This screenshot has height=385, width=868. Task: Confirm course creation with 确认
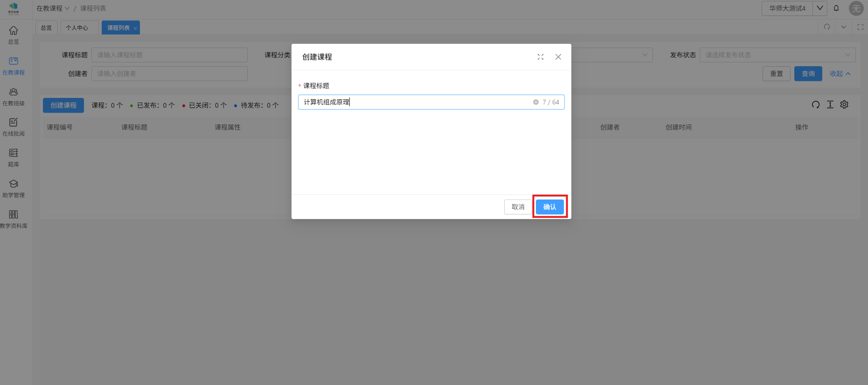click(x=549, y=207)
